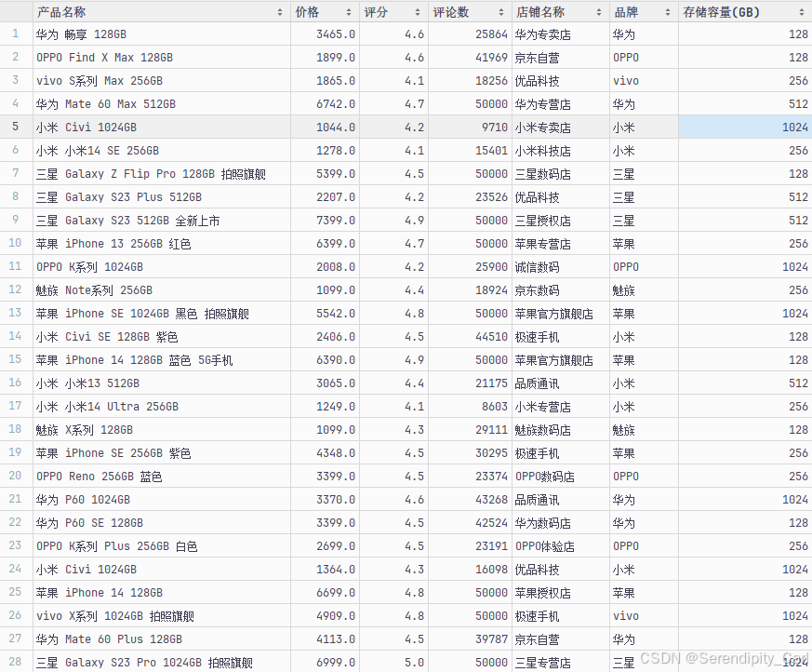Click price cell 6999.0

[325, 662]
